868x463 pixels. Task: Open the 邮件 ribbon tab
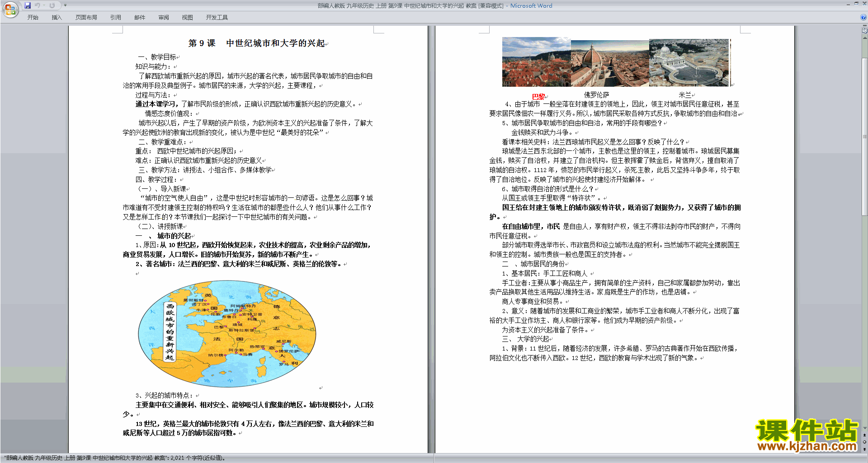[x=140, y=18]
